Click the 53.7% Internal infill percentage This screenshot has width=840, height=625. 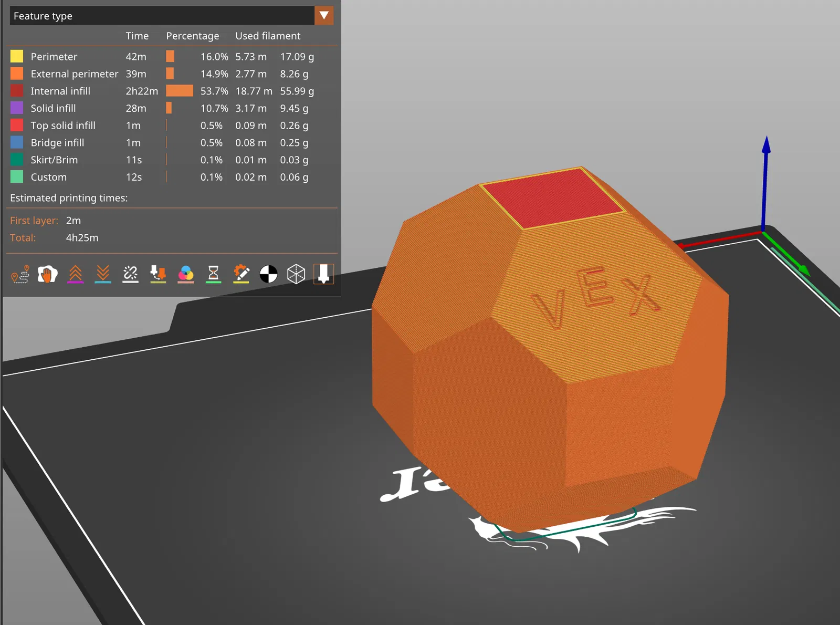[x=214, y=91]
